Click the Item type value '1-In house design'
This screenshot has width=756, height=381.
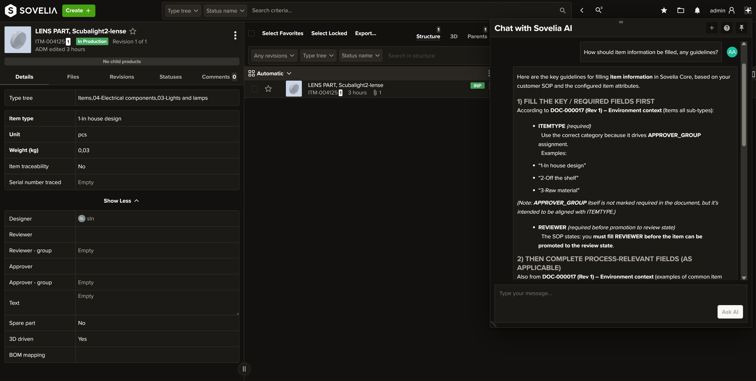point(99,119)
